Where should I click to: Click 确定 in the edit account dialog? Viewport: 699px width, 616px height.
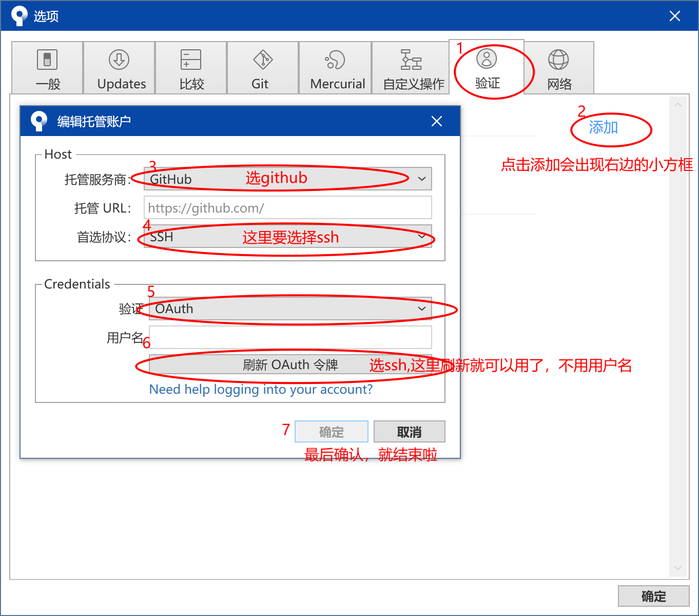click(x=332, y=432)
